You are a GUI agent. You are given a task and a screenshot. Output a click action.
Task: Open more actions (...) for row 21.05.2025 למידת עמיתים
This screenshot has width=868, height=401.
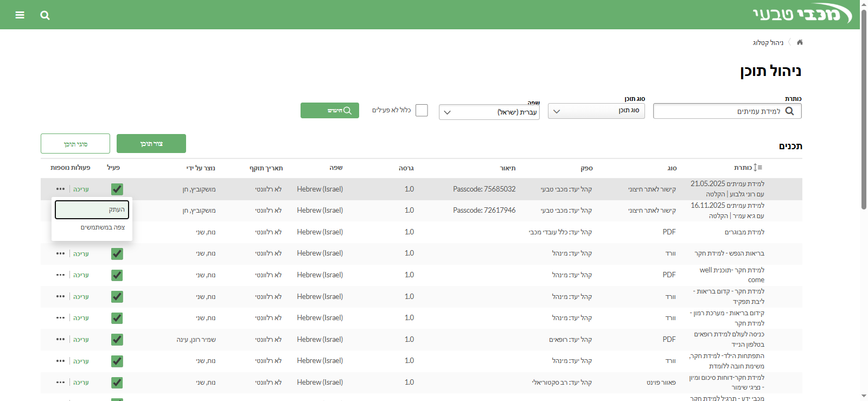pyautogui.click(x=60, y=189)
